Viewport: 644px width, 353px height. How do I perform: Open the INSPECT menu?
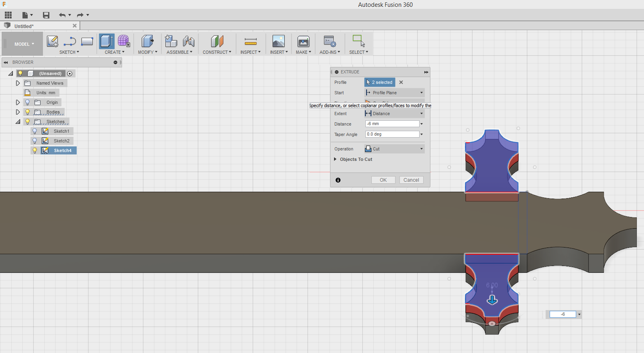[x=251, y=52]
